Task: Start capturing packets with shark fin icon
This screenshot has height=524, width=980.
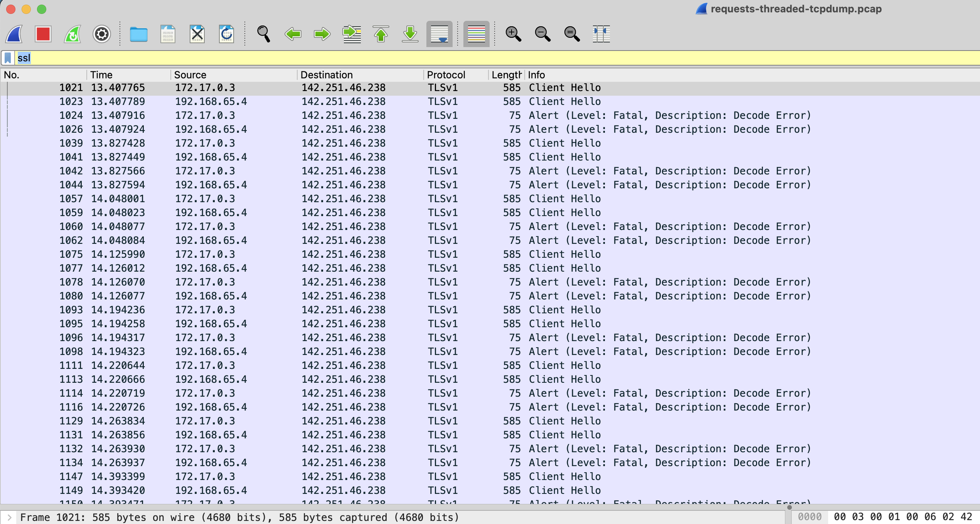Action: click(x=14, y=34)
